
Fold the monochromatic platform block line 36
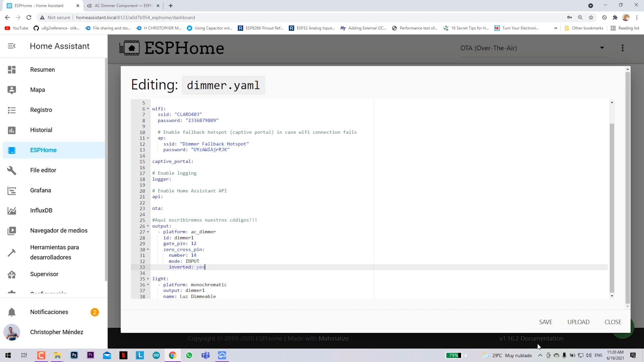(148, 285)
